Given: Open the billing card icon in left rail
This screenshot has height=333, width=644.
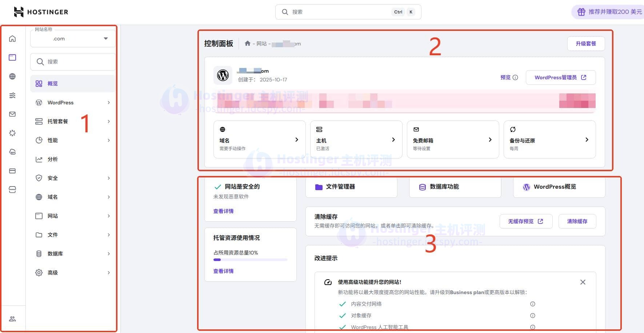Looking at the screenshot, I should point(12,171).
